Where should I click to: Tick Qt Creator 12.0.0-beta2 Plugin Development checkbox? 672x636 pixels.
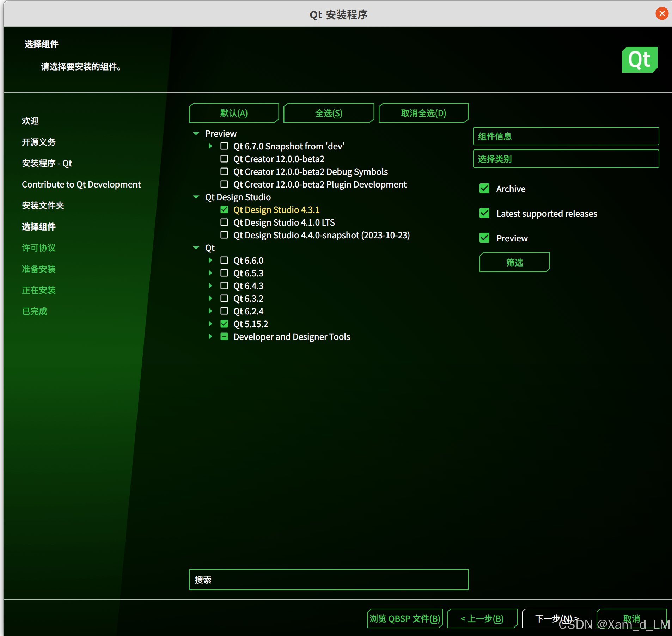[224, 184]
